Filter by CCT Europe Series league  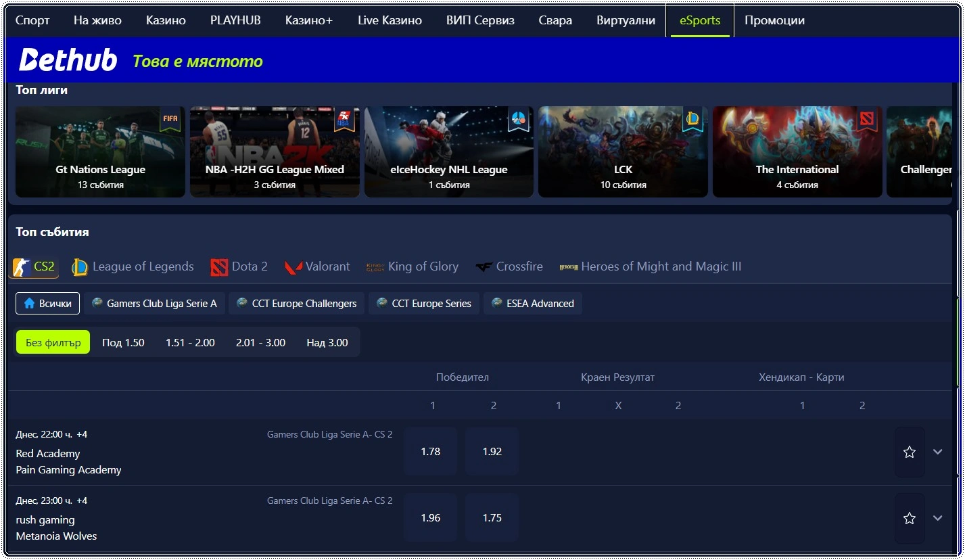click(424, 304)
